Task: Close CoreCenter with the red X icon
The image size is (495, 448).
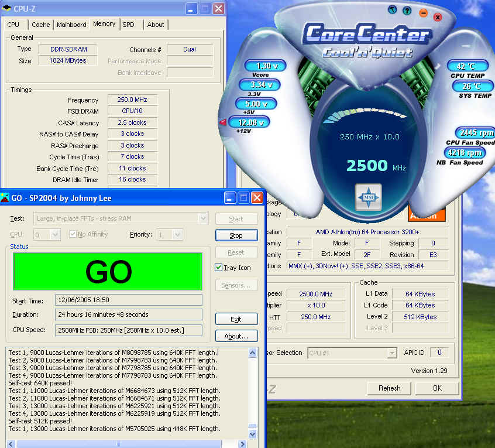Action: (x=438, y=18)
